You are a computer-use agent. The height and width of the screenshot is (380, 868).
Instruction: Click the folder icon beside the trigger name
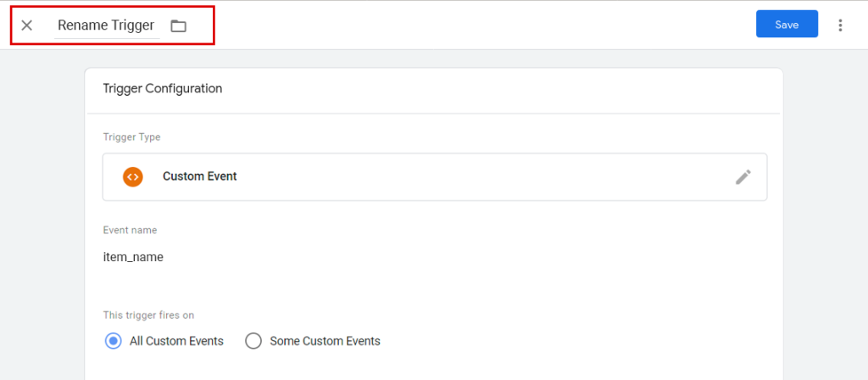[x=178, y=25]
